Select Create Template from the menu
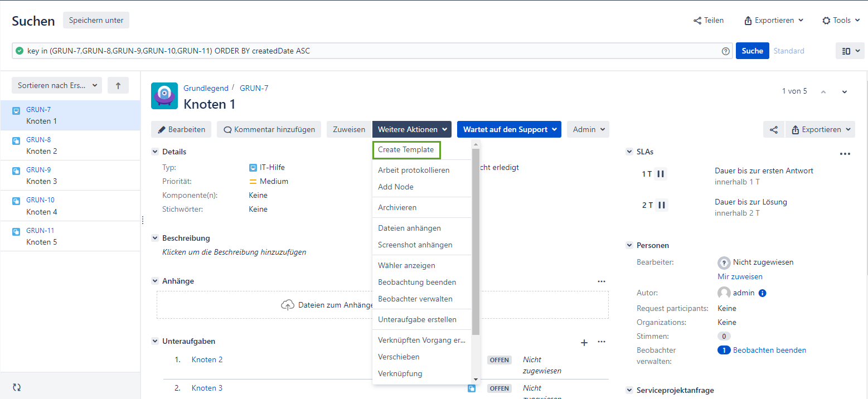The image size is (868, 399). (x=406, y=150)
